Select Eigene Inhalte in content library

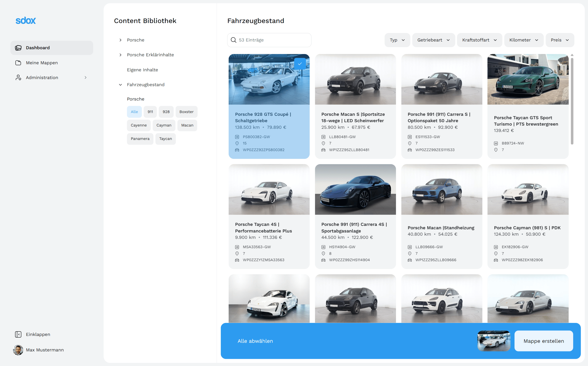pos(143,70)
